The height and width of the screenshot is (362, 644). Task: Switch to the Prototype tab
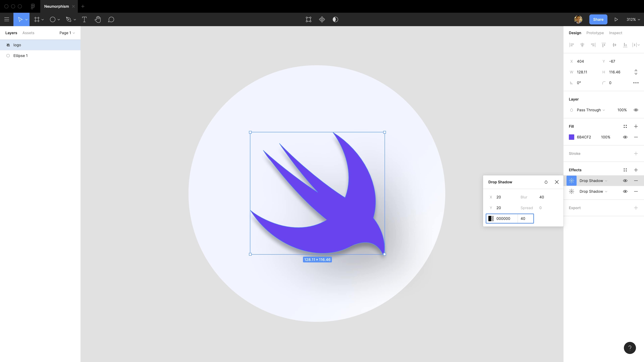595,33
